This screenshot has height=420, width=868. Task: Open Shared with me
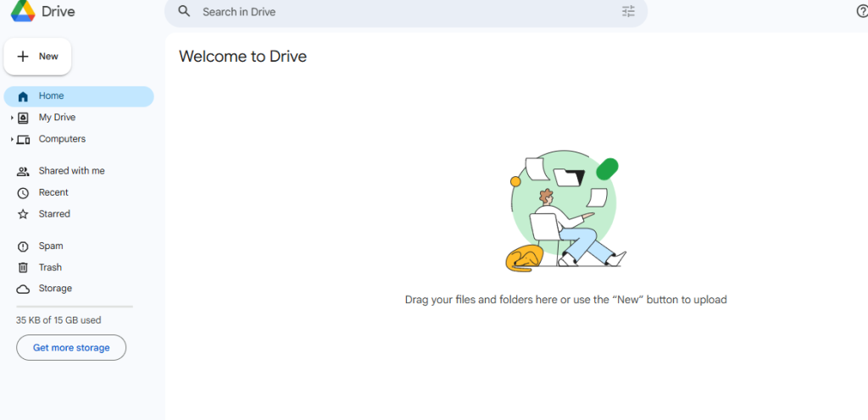tap(79, 171)
